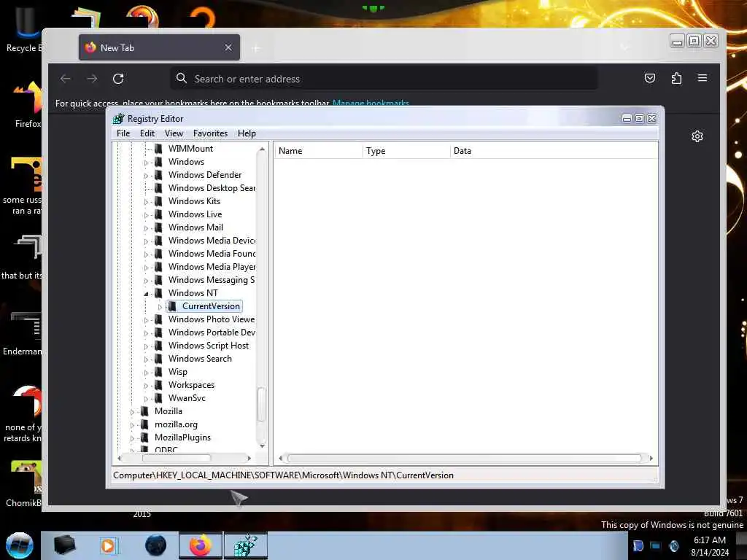The image size is (747, 560).
Task: Collapse the Windows NT key
Action: pos(146,294)
